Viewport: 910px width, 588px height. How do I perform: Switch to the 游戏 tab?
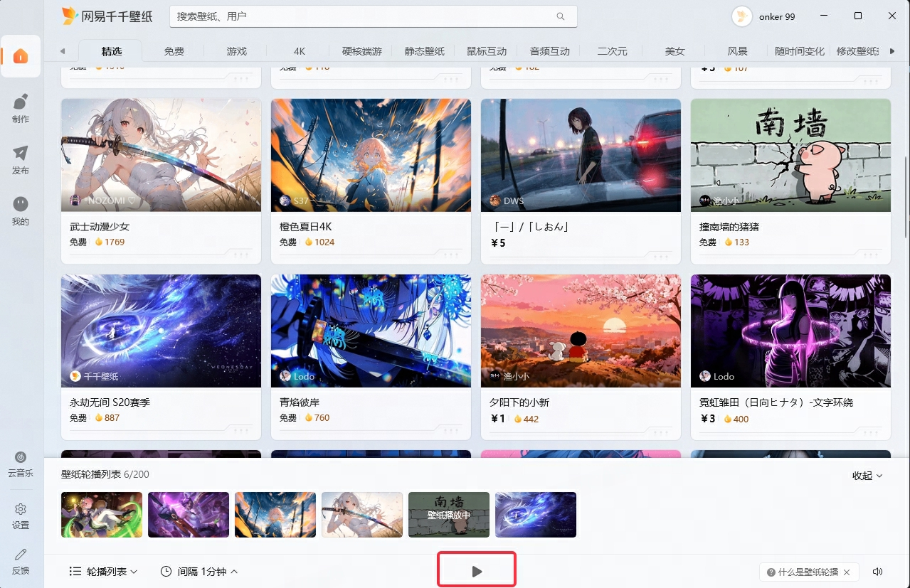point(236,51)
